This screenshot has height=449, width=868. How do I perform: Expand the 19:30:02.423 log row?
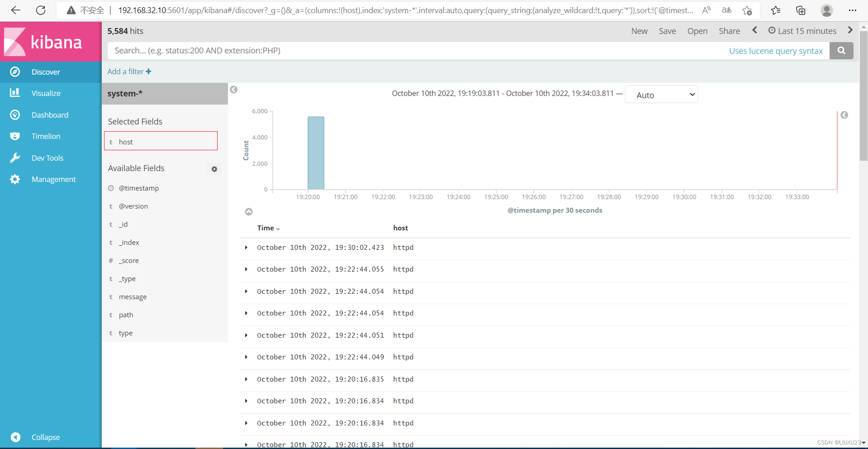(x=246, y=248)
